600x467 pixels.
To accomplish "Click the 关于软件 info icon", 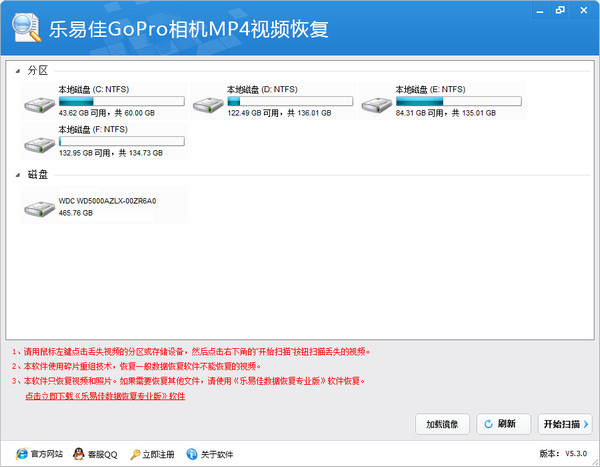I will [x=192, y=454].
